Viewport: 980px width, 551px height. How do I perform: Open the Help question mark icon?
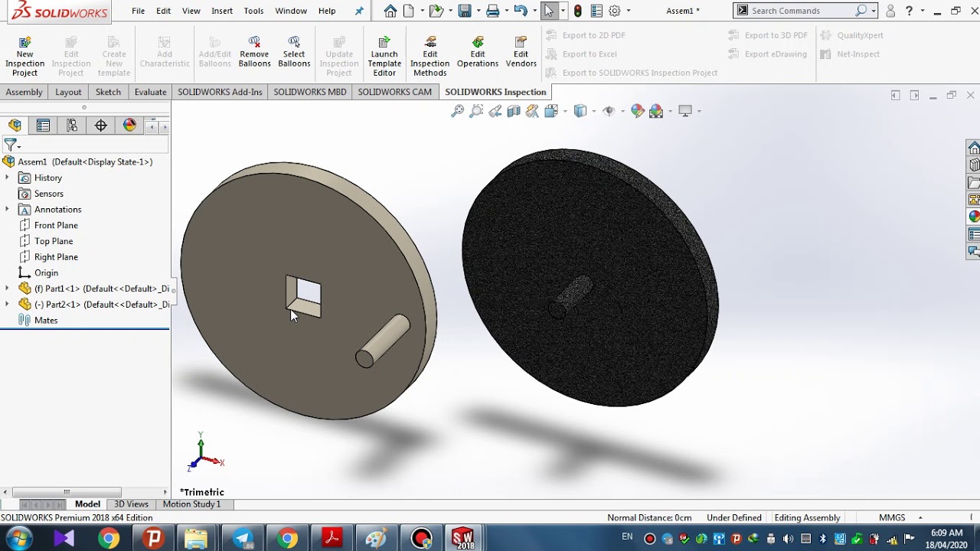tap(909, 11)
